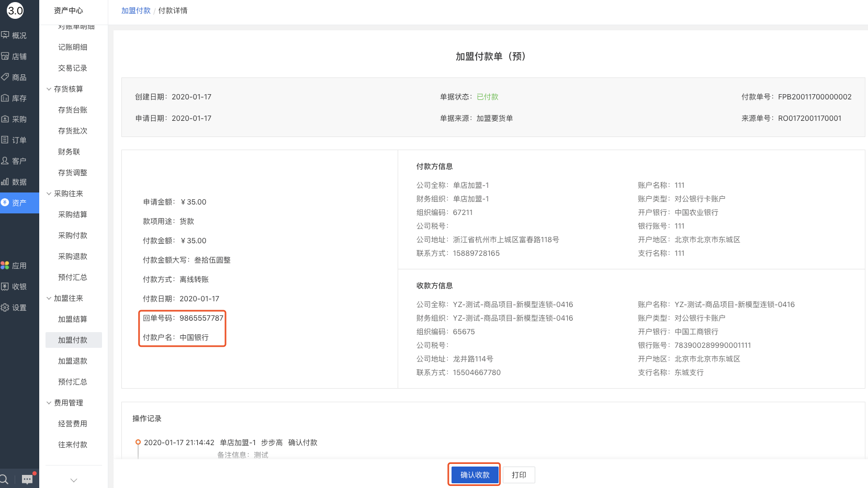The height and width of the screenshot is (488, 868).
Task: Click 打印 print button
Action: (x=519, y=475)
